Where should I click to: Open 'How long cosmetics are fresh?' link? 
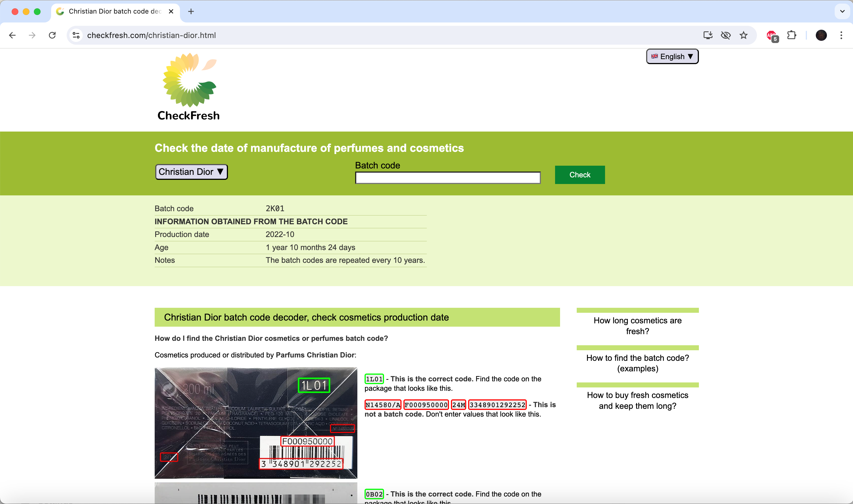tap(637, 326)
